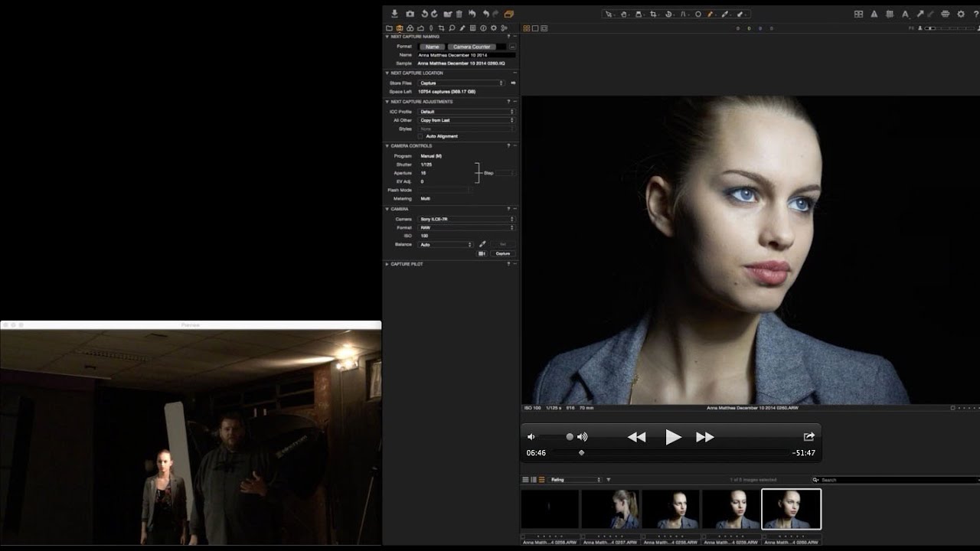Image resolution: width=980 pixels, height=551 pixels.
Task: Select the Crop tool in cursor toolbar
Action: pos(653,14)
